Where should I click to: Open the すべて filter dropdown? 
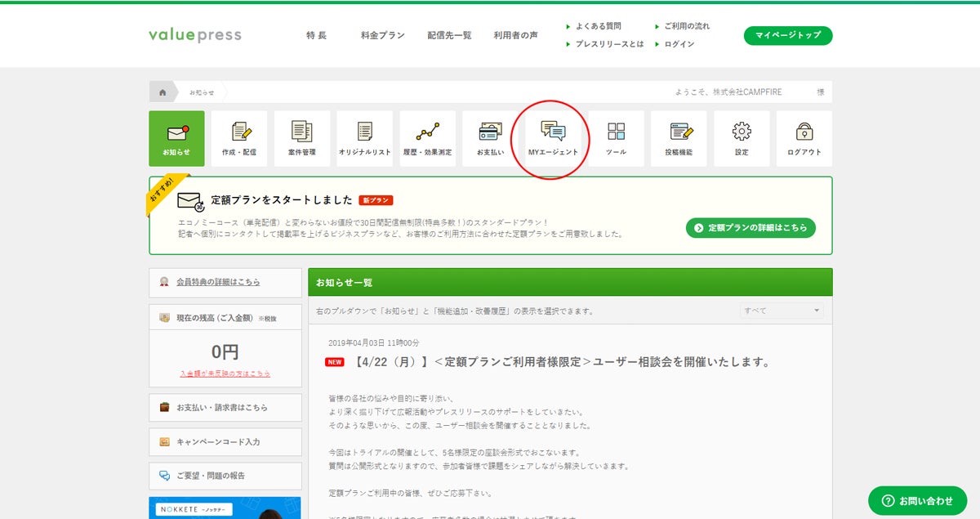tap(781, 310)
